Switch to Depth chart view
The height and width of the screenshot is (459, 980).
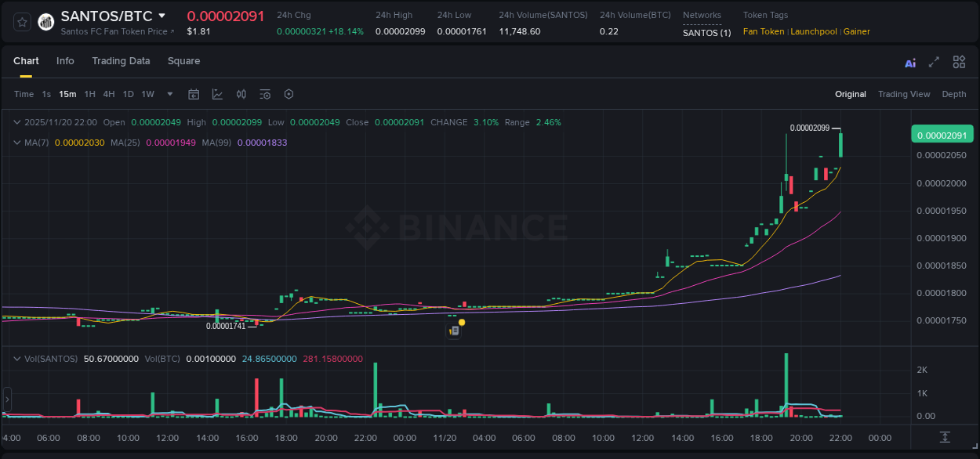tap(954, 94)
